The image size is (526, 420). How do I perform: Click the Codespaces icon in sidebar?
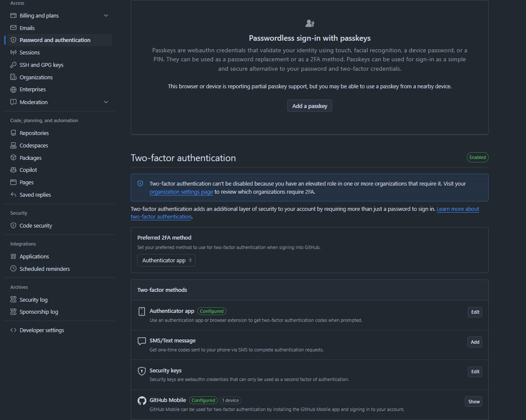(13, 146)
